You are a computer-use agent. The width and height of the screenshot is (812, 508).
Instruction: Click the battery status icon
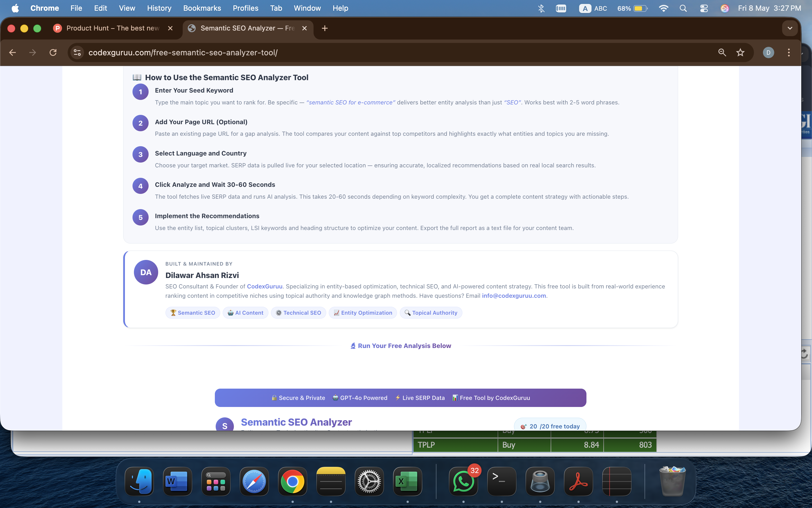pyautogui.click(x=632, y=8)
